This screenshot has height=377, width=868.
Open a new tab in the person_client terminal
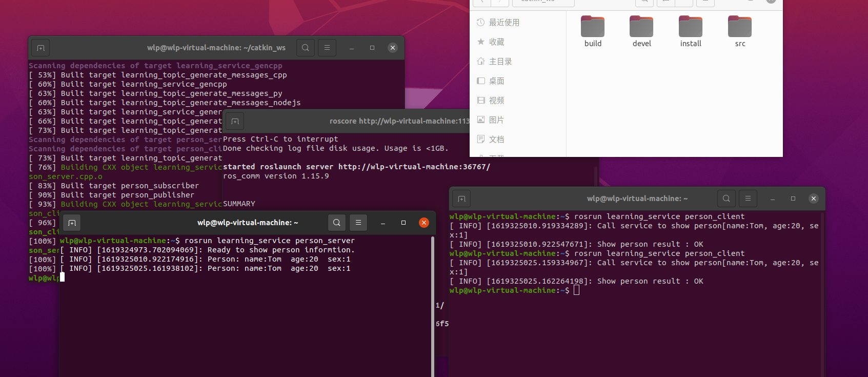pos(461,199)
